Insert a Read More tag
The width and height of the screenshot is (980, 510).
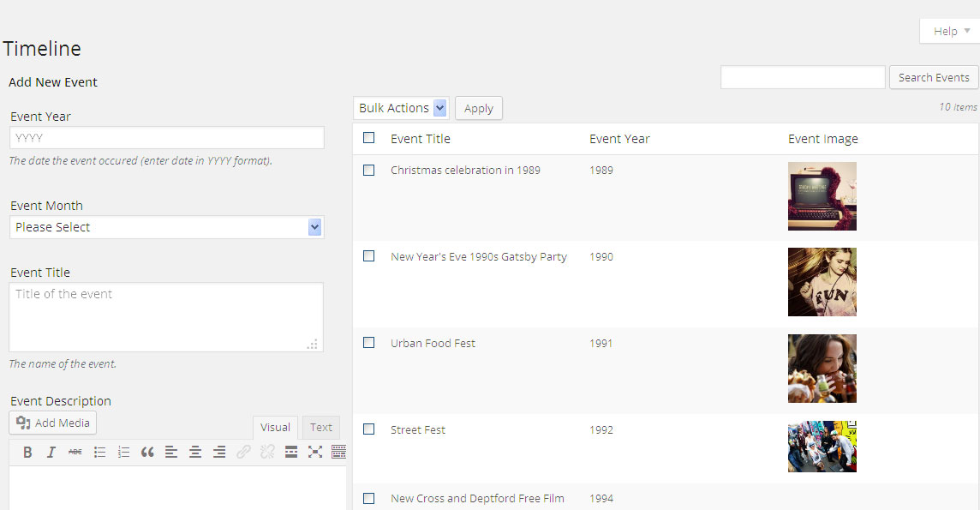click(291, 453)
